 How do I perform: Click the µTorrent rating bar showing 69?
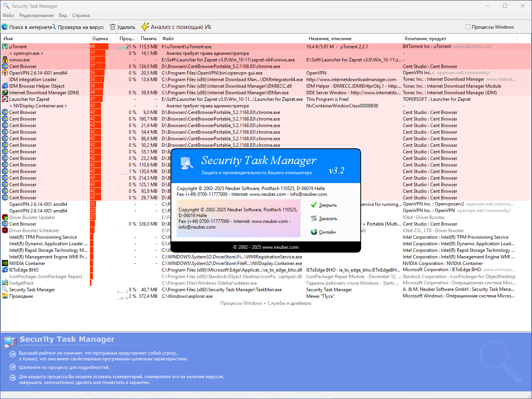pyautogui.click(x=99, y=47)
